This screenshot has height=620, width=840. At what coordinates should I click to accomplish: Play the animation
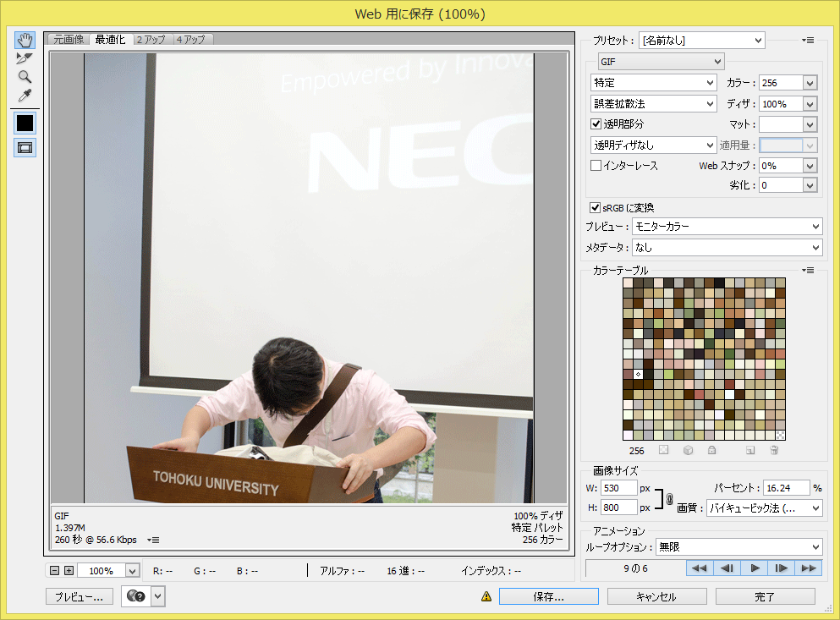[755, 568]
